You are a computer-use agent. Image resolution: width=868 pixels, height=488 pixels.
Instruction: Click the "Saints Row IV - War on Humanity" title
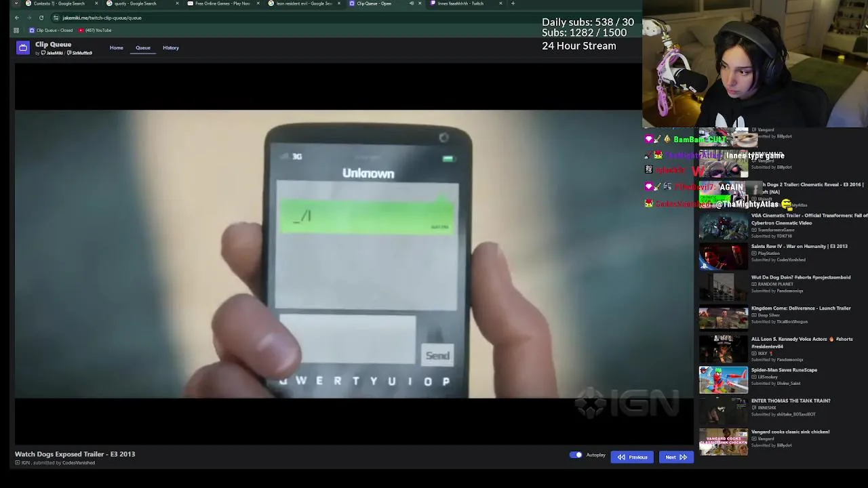(x=800, y=247)
